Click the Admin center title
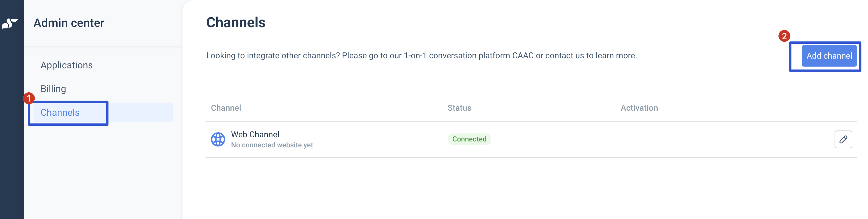The height and width of the screenshot is (219, 868). (x=69, y=23)
